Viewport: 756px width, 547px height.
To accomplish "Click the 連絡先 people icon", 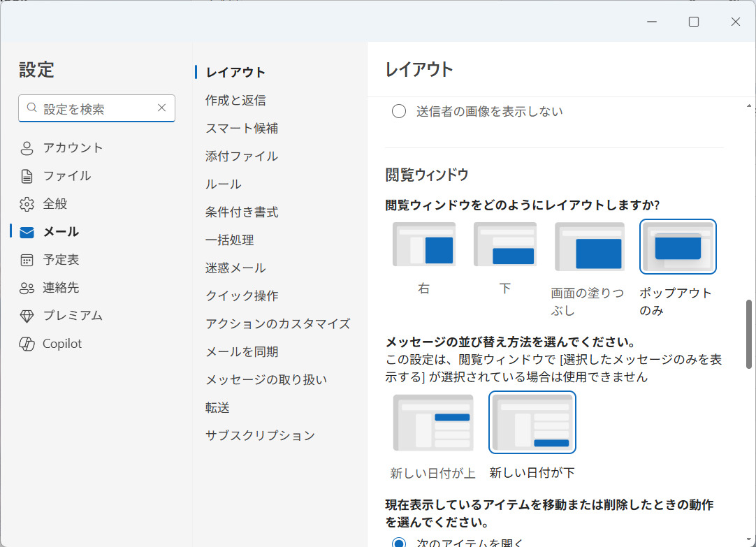I will point(27,288).
